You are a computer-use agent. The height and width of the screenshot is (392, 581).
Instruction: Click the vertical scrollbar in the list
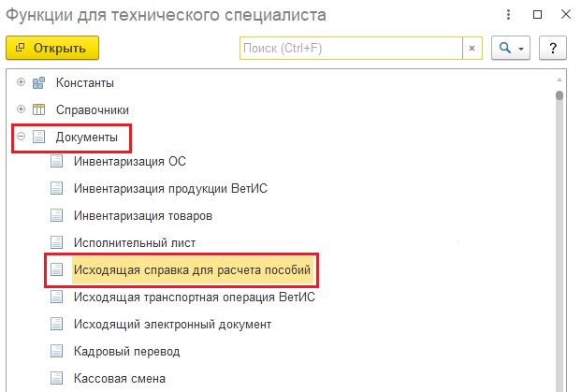(x=559, y=234)
